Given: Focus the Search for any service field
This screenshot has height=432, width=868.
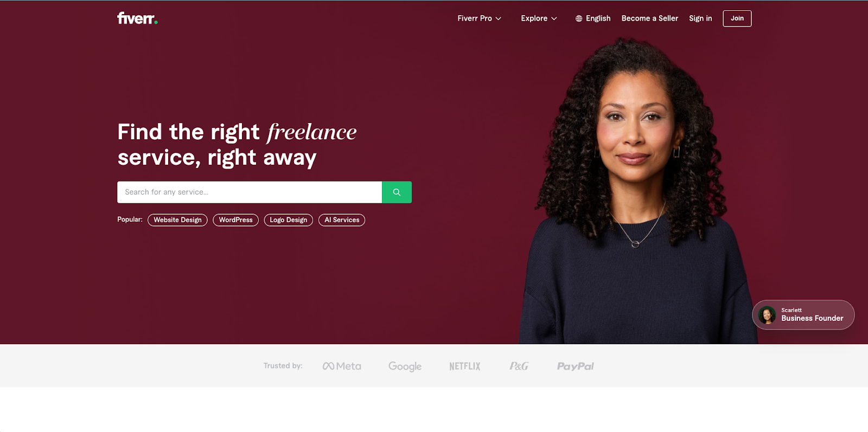Looking at the screenshot, I should 250,192.
